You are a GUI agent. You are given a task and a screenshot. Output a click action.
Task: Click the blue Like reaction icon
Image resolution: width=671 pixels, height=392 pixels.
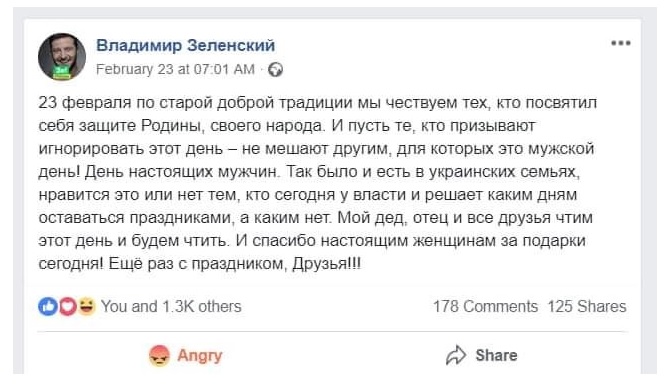pos(48,306)
